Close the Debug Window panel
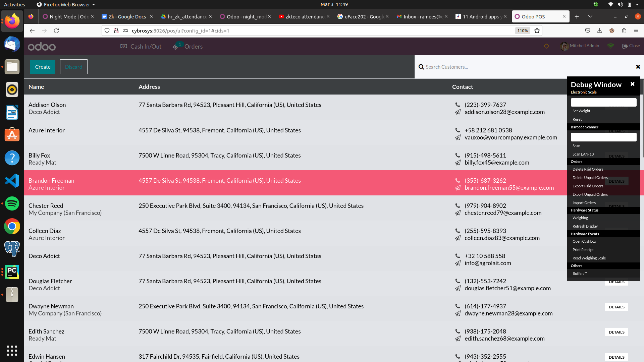This screenshot has height=362, width=644. 632,84
